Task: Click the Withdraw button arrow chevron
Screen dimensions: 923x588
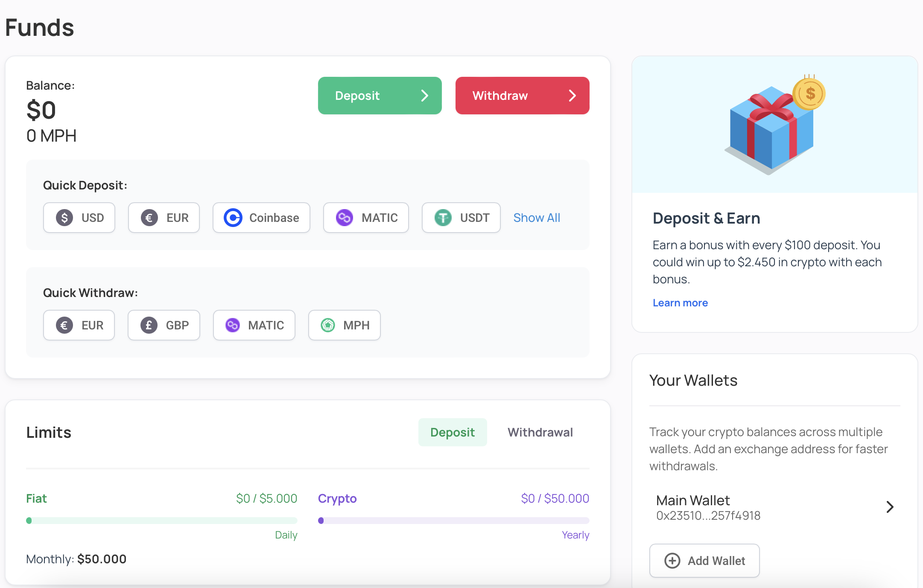Action: click(x=572, y=96)
